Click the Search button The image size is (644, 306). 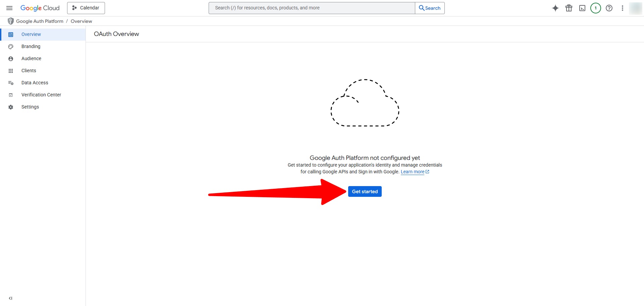[430, 8]
